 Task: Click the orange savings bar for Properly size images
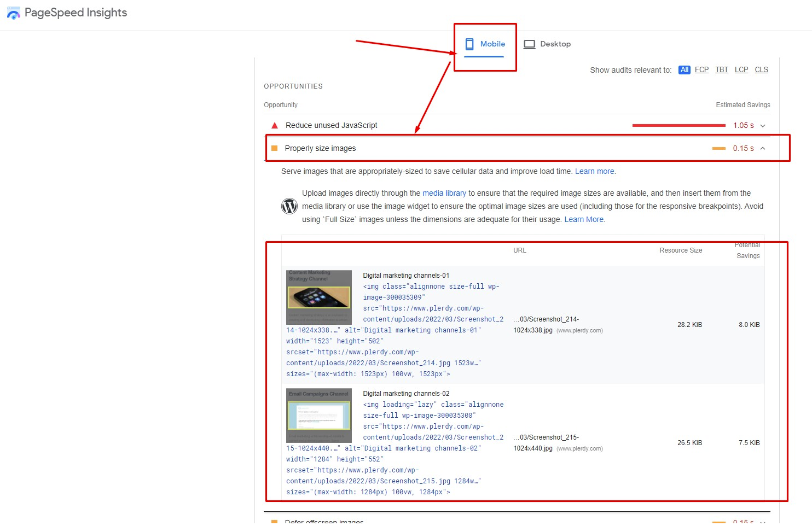tap(718, 148)
